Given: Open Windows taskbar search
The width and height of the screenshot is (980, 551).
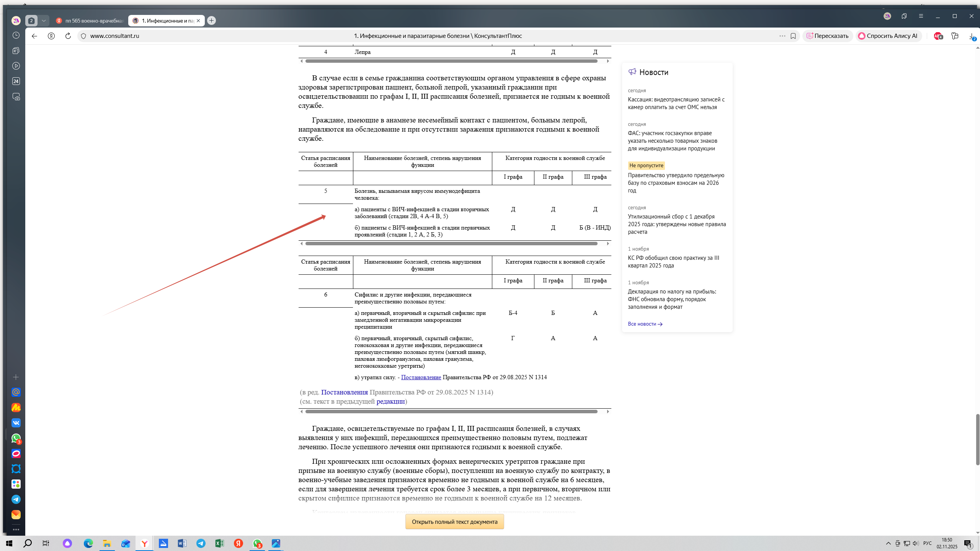Looking at the screenshot, I should pos(28,543).
